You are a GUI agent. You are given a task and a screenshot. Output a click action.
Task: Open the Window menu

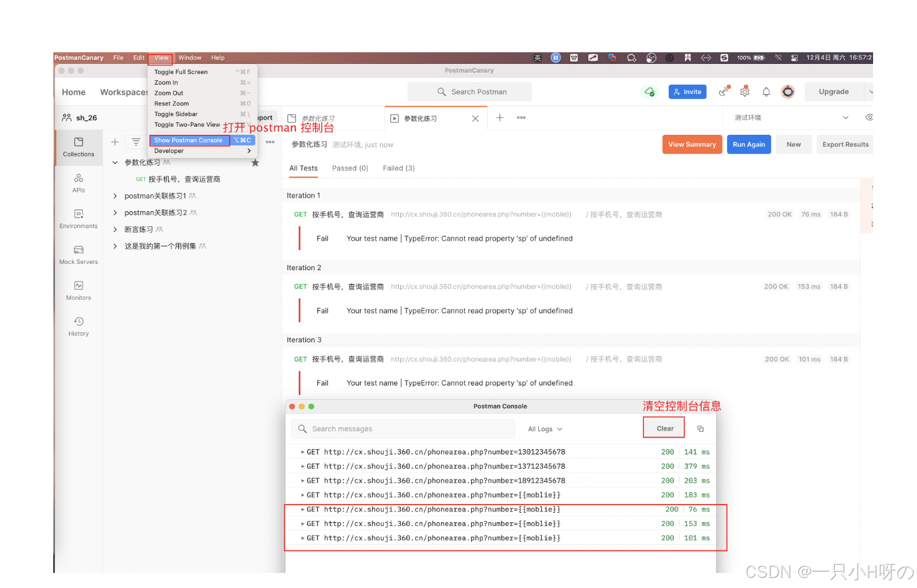pyautogui.click(x=189, y=58)
